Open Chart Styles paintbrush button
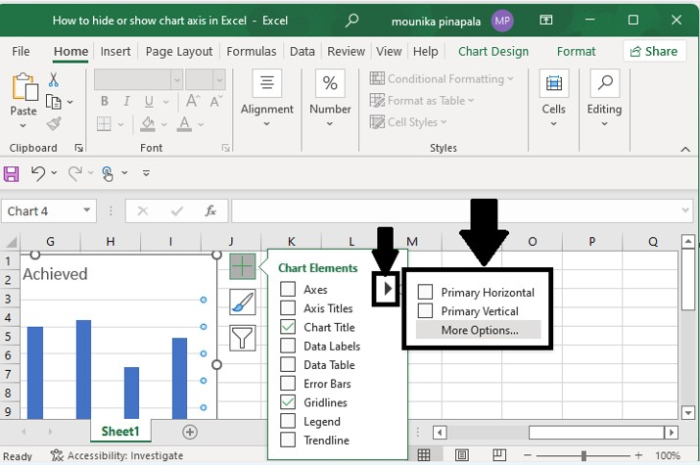The height and width of the screenshot is (465, 700). (242, 302)
